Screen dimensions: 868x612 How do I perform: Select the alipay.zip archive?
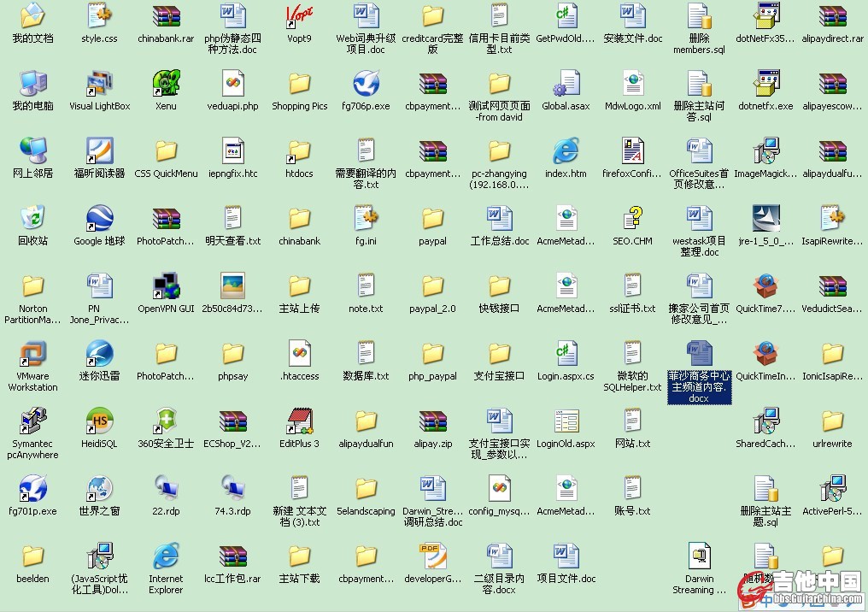coord(432,421)
